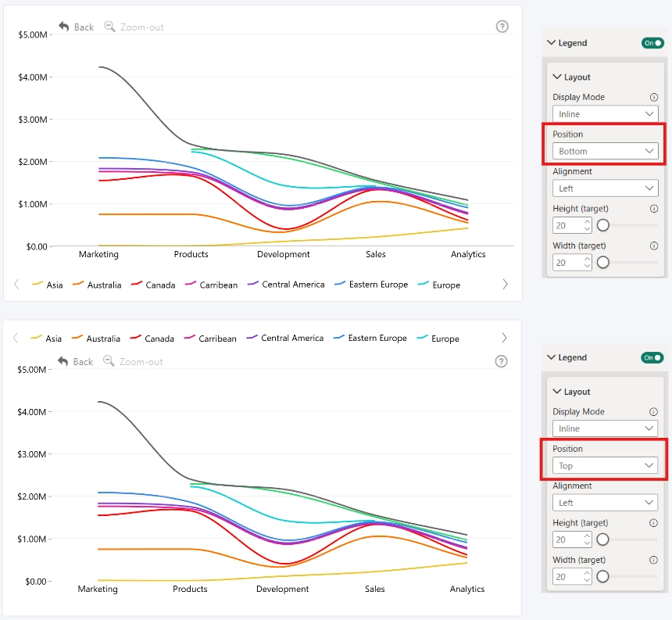Toggle the Legend switch off in lower panel

tap(652, 357)
